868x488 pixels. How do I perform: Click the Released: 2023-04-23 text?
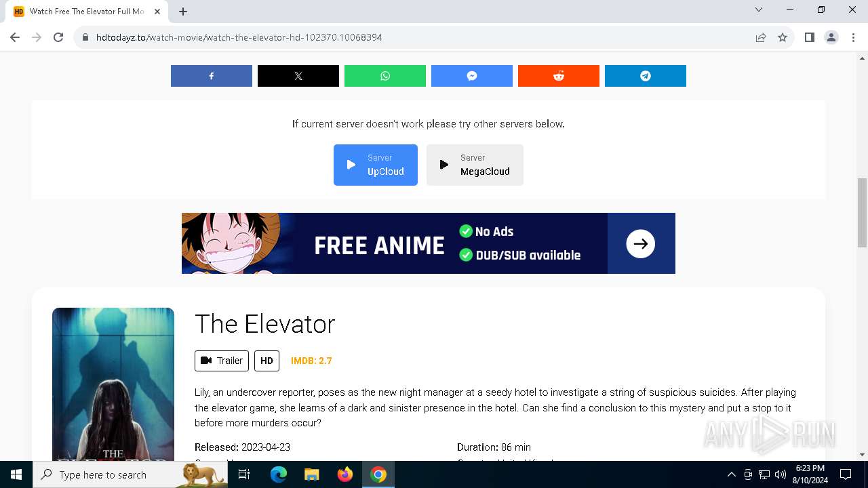coord(242,447)
